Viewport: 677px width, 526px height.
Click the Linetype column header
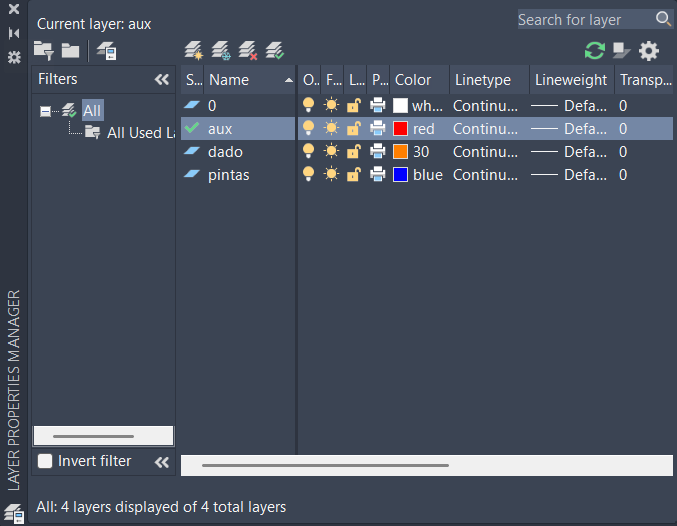(x=483, y=80)
